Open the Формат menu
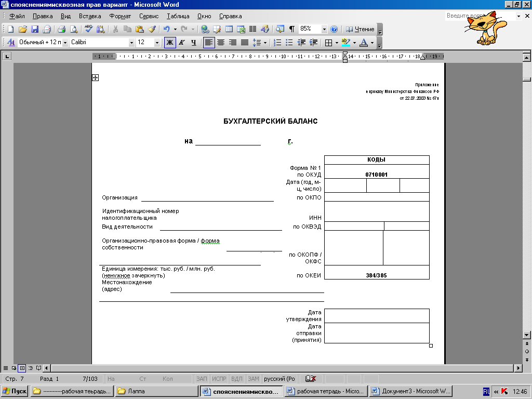This screenshot has height=399, width=532. (x=120, y=16)
